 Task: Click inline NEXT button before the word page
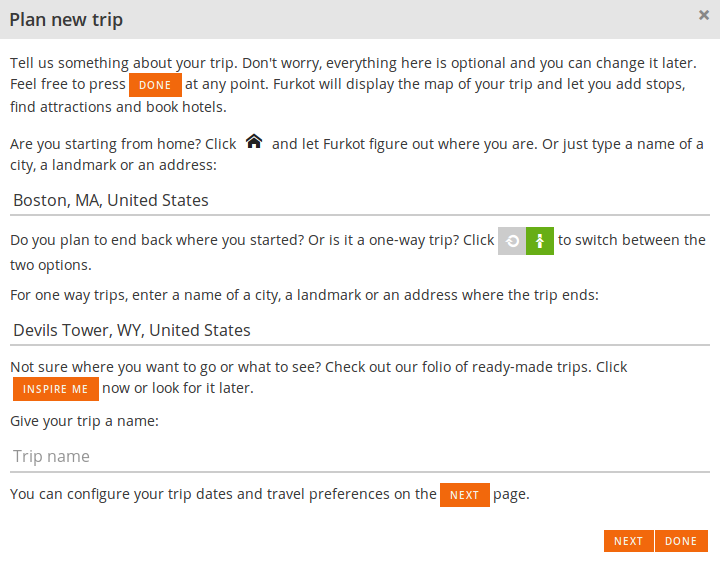click(464, 495)
